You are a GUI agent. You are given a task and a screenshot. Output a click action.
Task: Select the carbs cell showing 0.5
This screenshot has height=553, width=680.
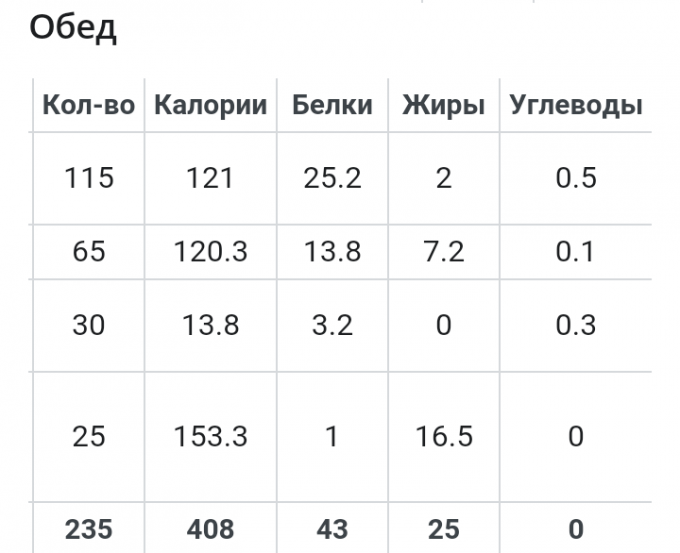(x=576, y=178)
